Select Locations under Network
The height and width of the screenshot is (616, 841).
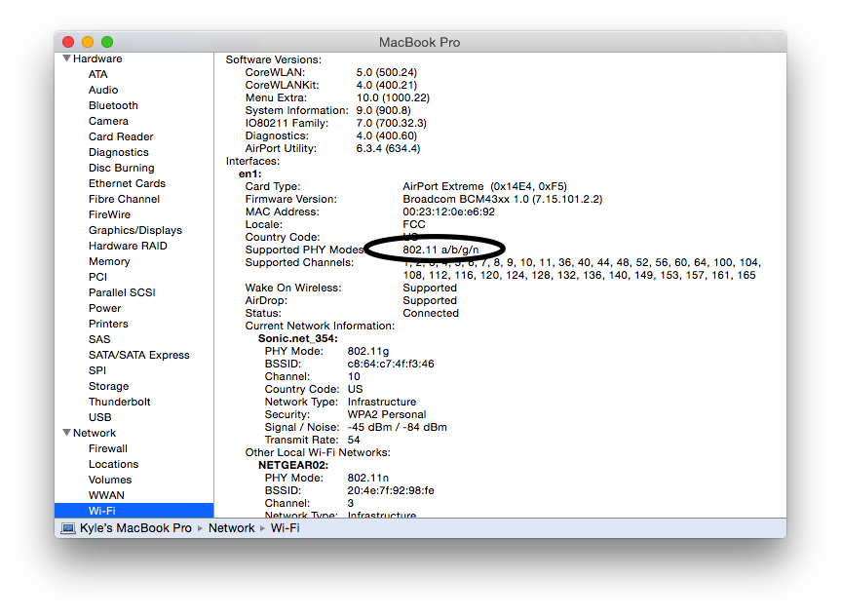[x=113, y=463]
